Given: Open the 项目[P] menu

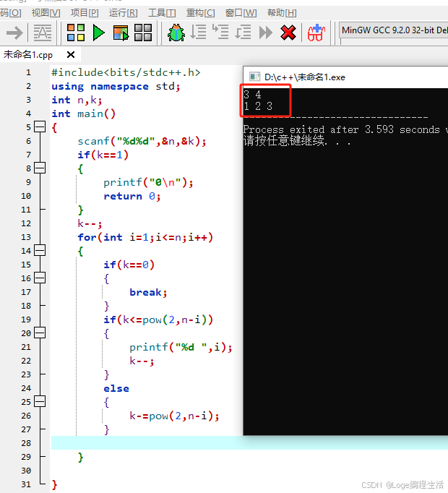Looking at the screenshot, I should pyautogui.click(x=85, y=13).
